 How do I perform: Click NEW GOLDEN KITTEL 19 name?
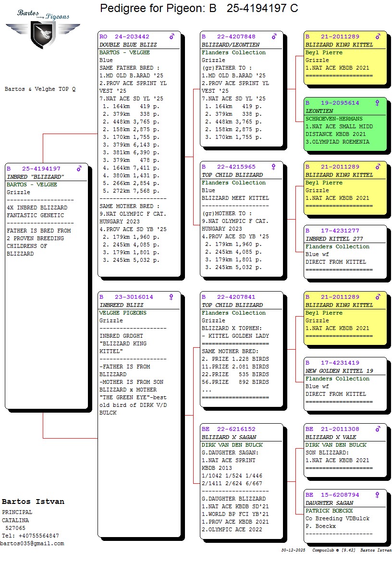point(339,371)
